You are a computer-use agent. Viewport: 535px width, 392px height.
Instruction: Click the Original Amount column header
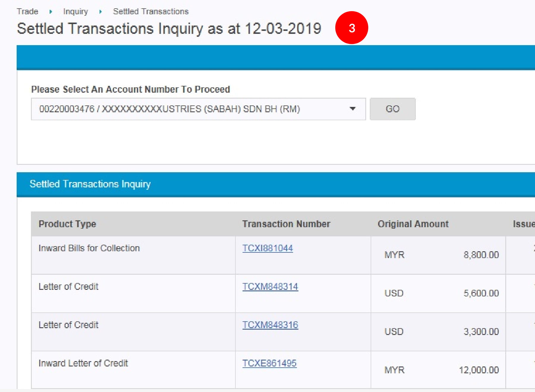tap(413, 224)
